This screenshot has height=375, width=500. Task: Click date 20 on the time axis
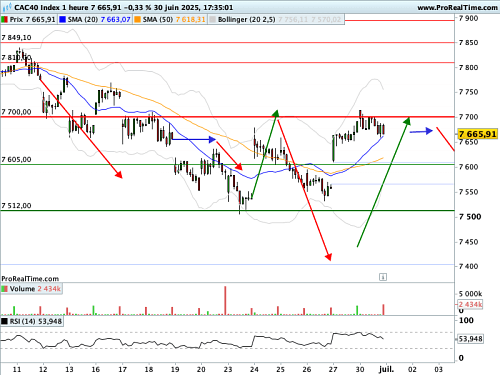201,369
